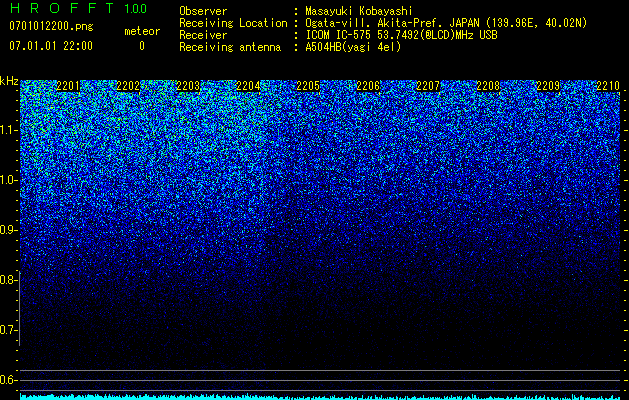Click the 1.1 kHz axis label

point(9,130)
